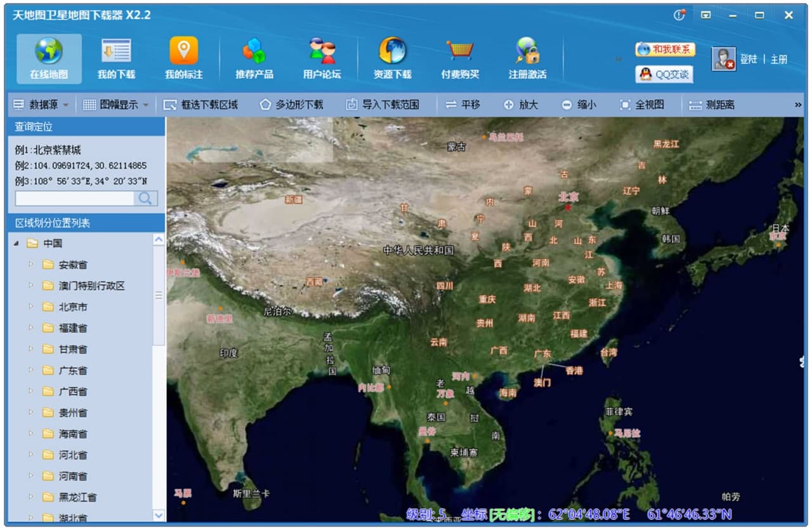Viewport: 812px width, 530px height.
Task: Open 注册激活 registration activation
Action: tap(527, 58)
